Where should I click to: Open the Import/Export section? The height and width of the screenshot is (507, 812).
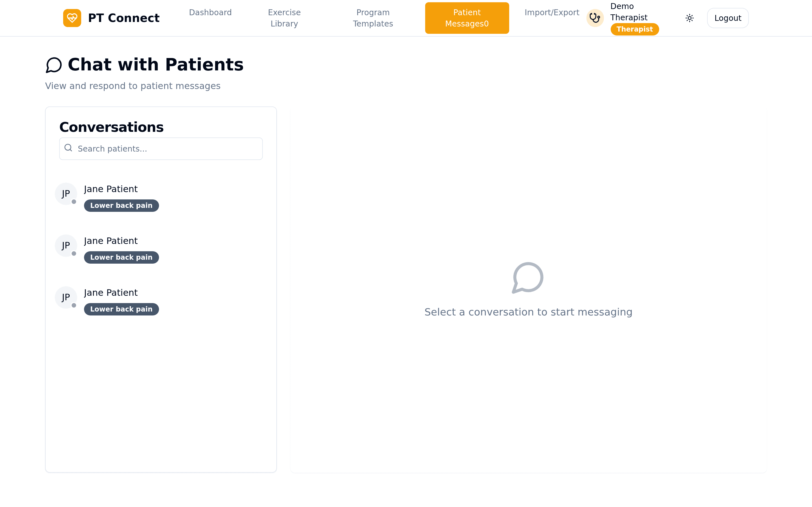[551, 12]
